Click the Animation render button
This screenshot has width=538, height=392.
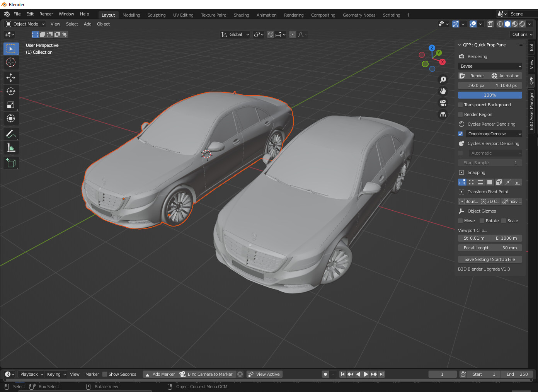(506, 76)
